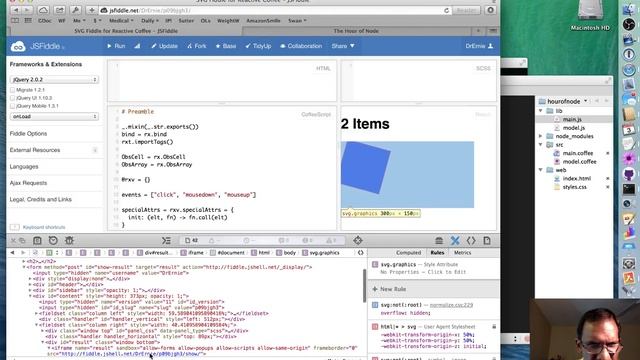
Task: Click the angle brackets icon in inspector
Action: click(x=471, y=240)
